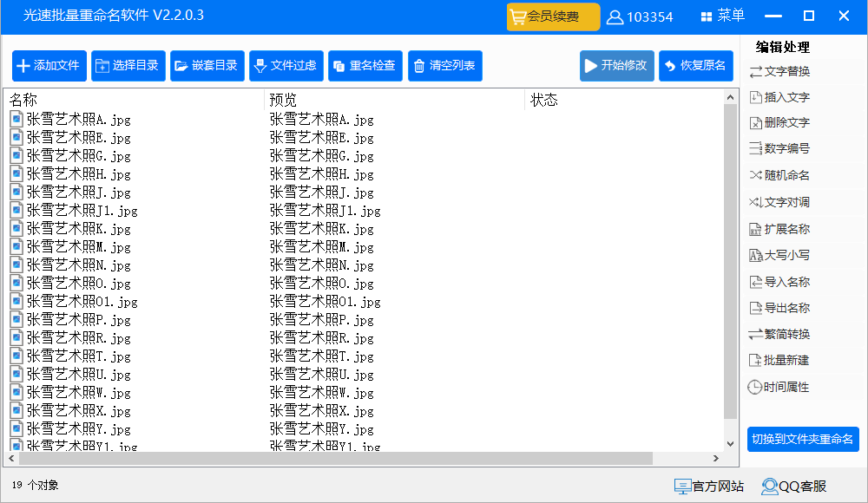Click preview name 张雪艺术照O1.jpg in 预览 column

click(x=325, y=302)
